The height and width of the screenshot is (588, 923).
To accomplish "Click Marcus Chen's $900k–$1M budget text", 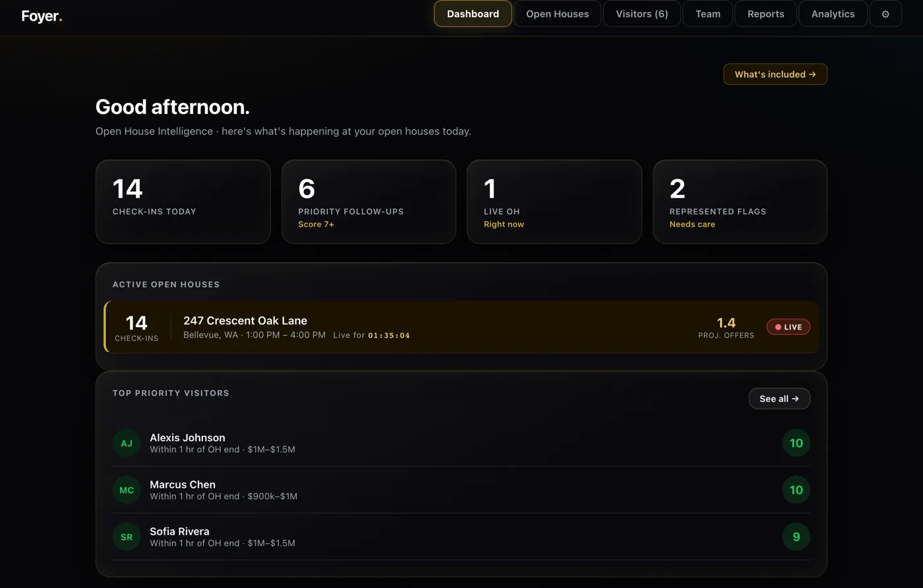I will point(272,496).
